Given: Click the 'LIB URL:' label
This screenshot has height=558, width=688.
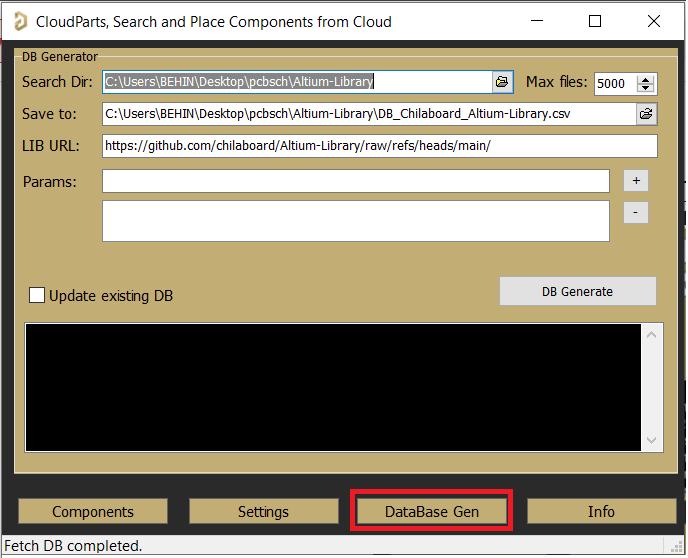Looking at the screenshot, I should (51, 146).
